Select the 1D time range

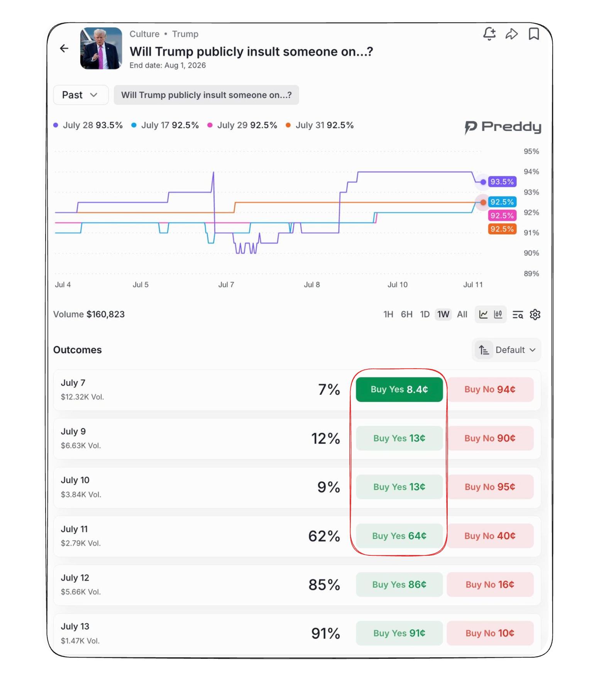coord(425,315)
